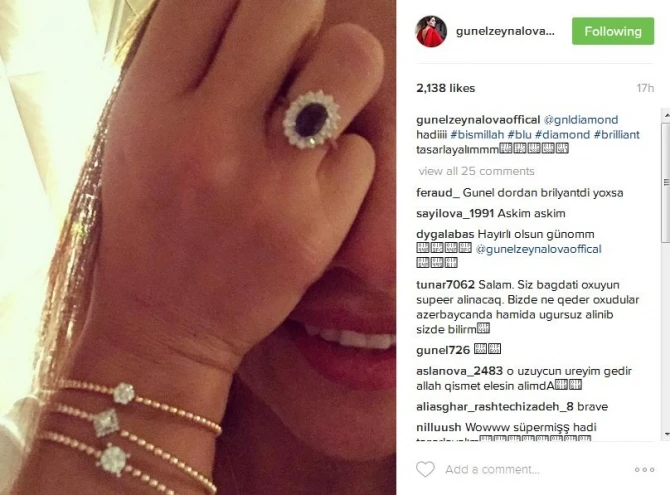Open the #diamond hashtag
Image resolution: width=670 pixels, height=495 pixels.
(x=562, y=135)
